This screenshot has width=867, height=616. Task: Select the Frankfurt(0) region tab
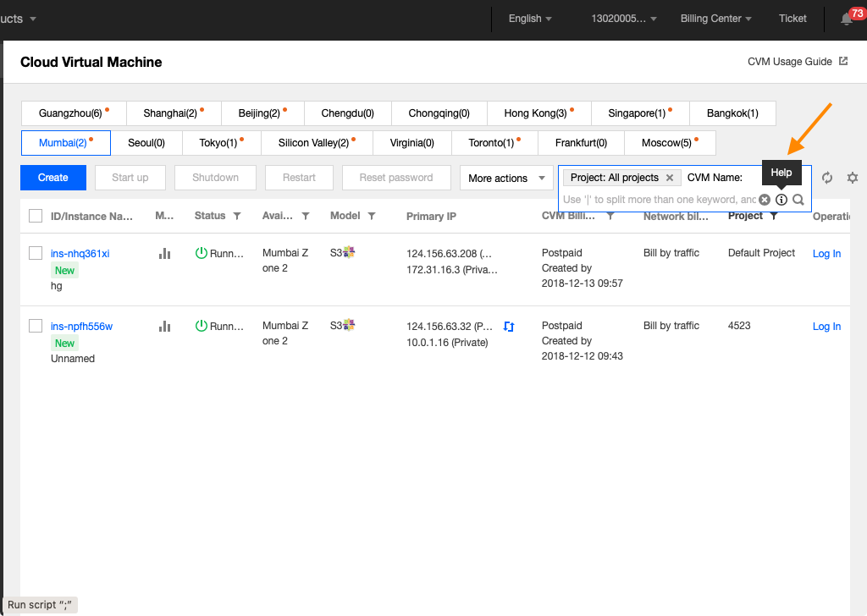tap(581, 143)
